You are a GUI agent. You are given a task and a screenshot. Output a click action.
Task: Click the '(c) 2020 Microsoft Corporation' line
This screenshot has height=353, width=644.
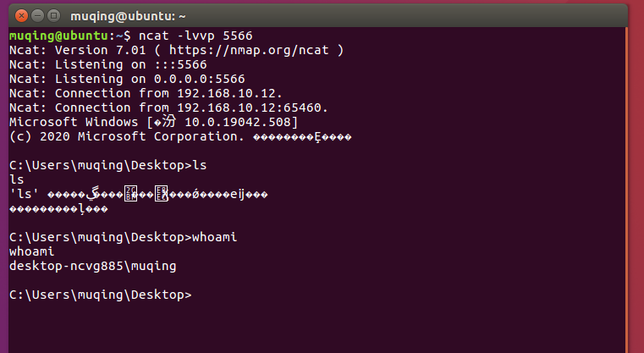coord(127,136)
